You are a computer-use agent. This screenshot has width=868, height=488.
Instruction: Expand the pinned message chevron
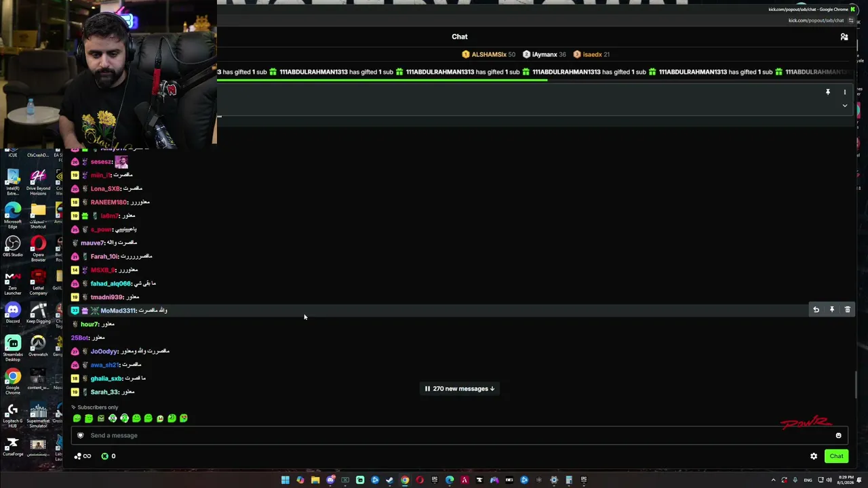click(845, 106)
